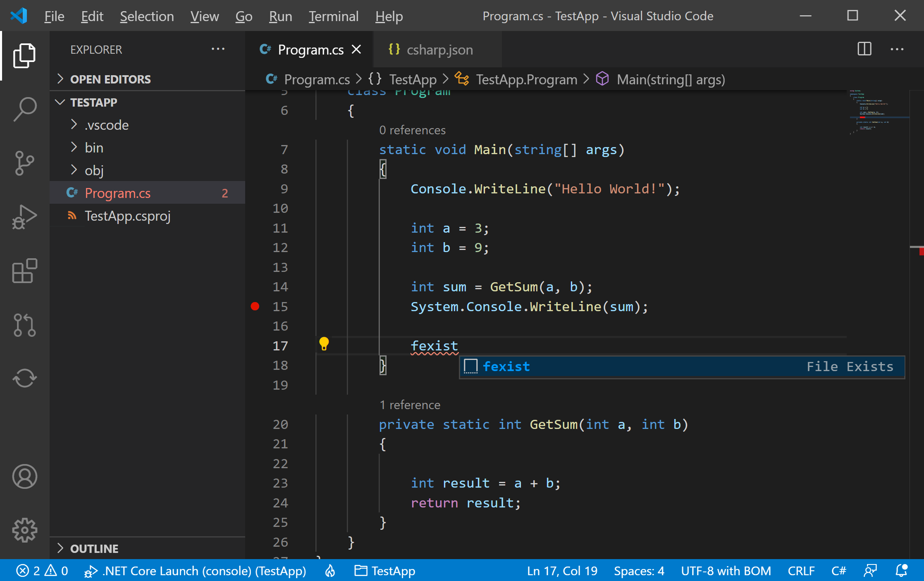Click the errors and warnings count
This screenshot has height=581, width=924.
(42, 571)
